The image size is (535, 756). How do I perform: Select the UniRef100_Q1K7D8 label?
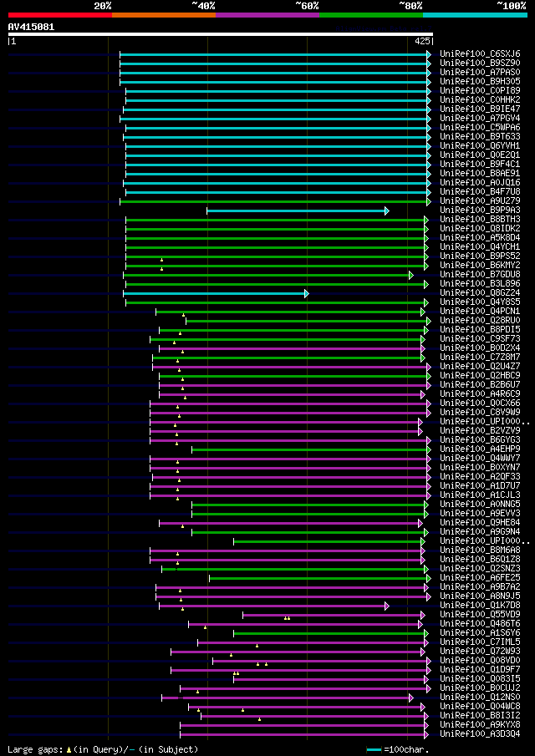coord(480,605)
